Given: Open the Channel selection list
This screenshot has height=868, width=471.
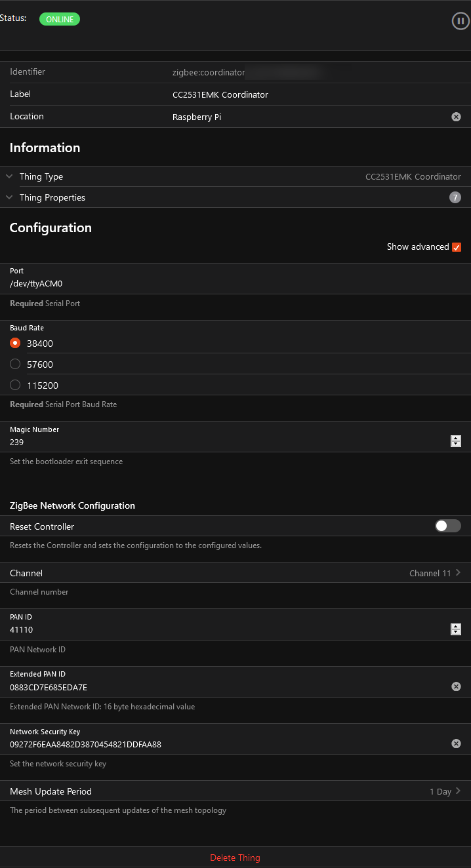Looking at the screenshot, I should [235, 573].
